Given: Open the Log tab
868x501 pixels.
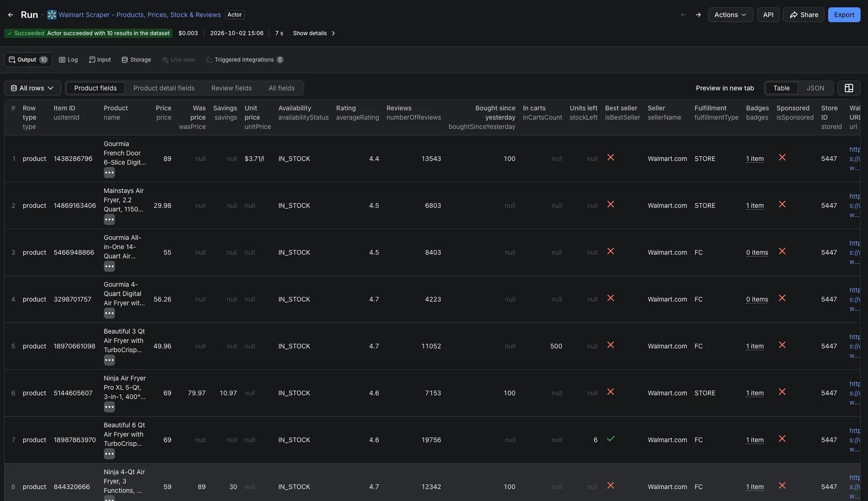Looking at the screenshot, I should pos(68,60).
